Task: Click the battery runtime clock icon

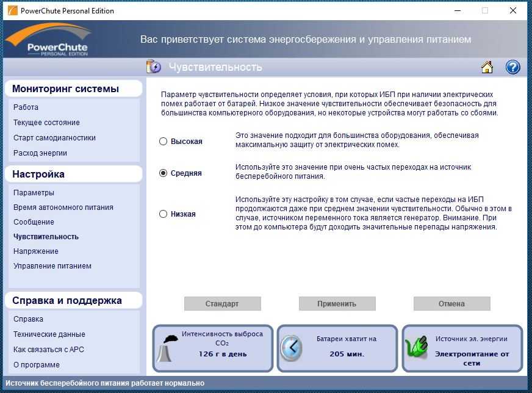Action: click(x=291, y=348)
